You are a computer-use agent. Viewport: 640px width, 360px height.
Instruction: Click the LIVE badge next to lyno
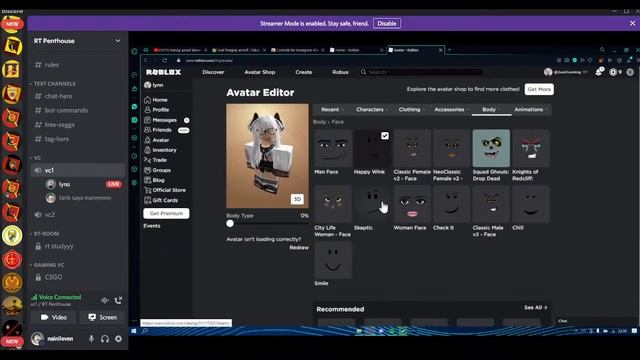pos(113,184)
